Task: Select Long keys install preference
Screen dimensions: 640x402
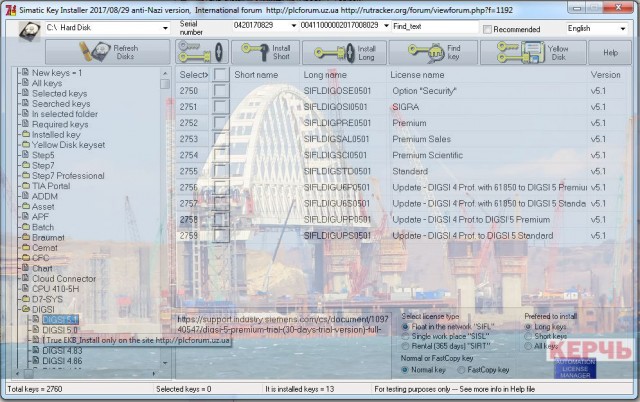Action: click(528, 326)
